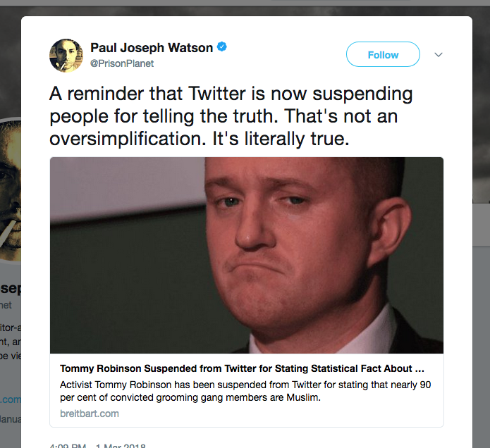Click the partially hidden .com profile link
Viewport: 490px width, 448px height.
point(11,399)
